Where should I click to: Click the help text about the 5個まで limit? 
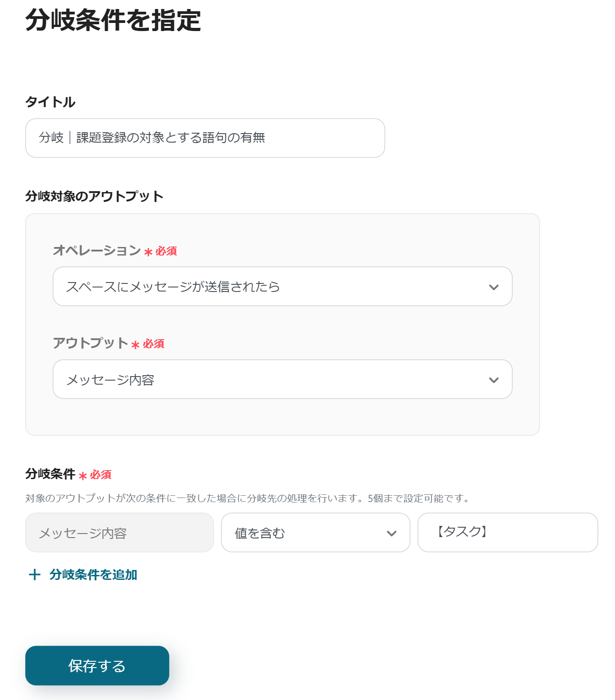[247, 498]
